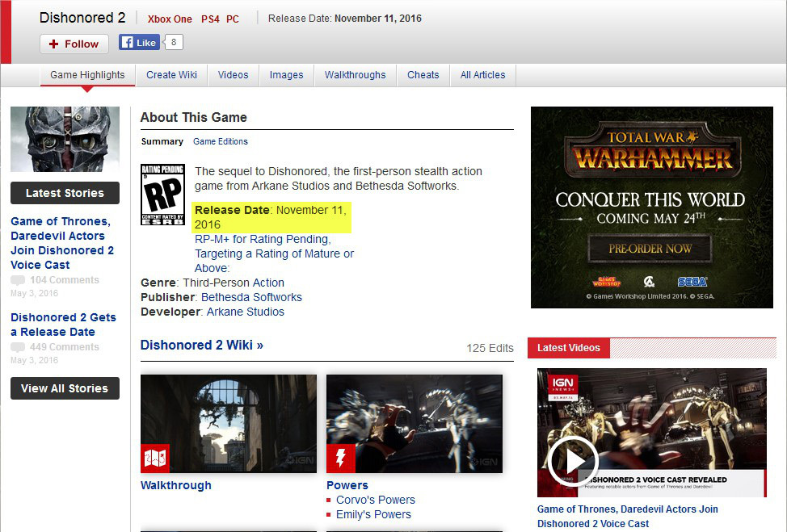This screenshot has height=532, width=787.
Task: Switch to Game Editions sub-tab
Action: (221, 141)
